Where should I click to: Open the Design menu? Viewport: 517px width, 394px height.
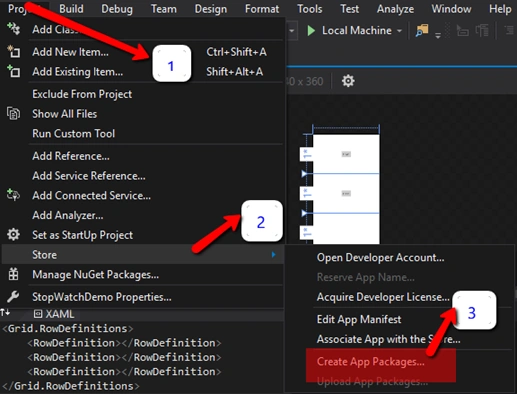coord(211,9)
